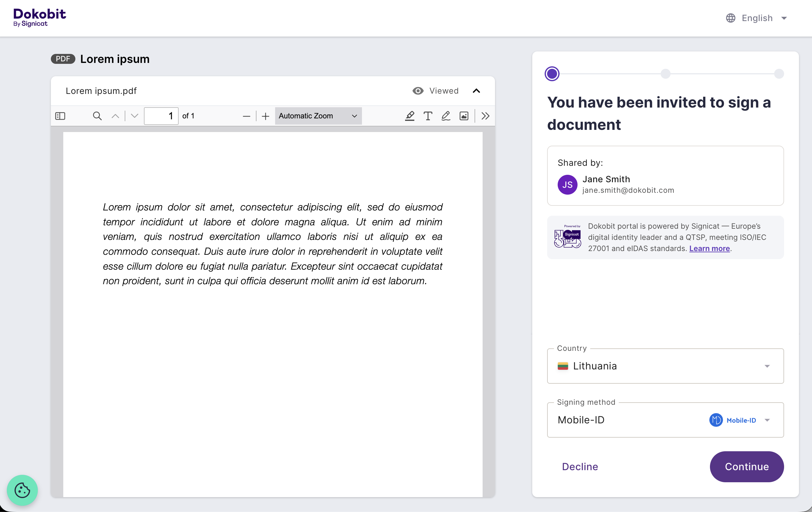This screenshot has height=512, width=812.
Task: Collapse the Lorem ipsum.pdf panel
Action: [x=476, y=91]
